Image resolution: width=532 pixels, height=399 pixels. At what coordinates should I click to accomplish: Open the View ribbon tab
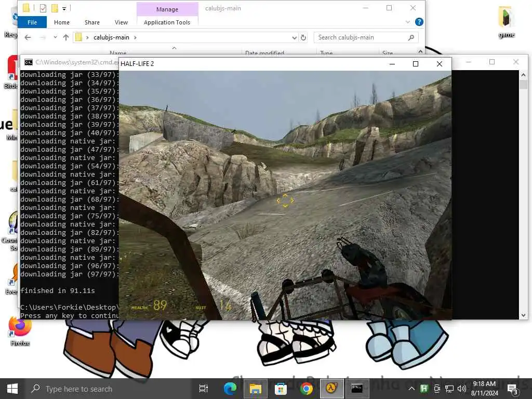click(121, 22)
